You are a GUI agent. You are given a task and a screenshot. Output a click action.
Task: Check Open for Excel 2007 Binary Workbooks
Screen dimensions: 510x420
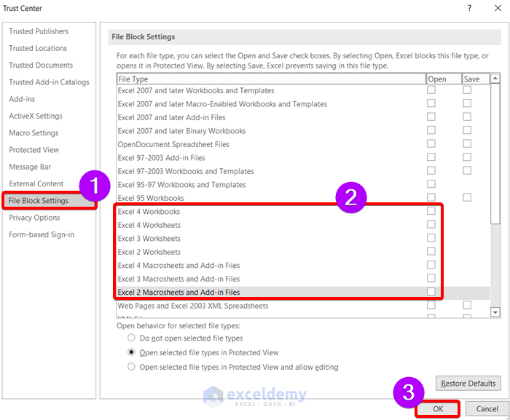point(431,130)
